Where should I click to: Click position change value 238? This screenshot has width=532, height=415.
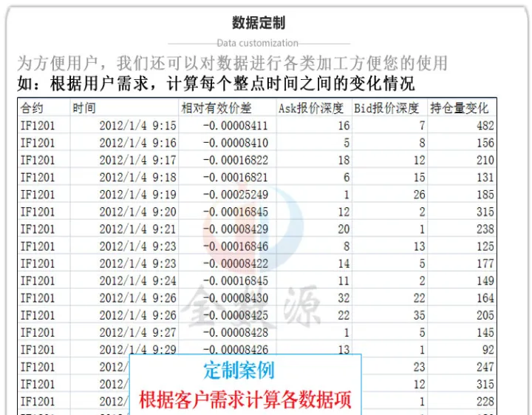coord(485,229)
